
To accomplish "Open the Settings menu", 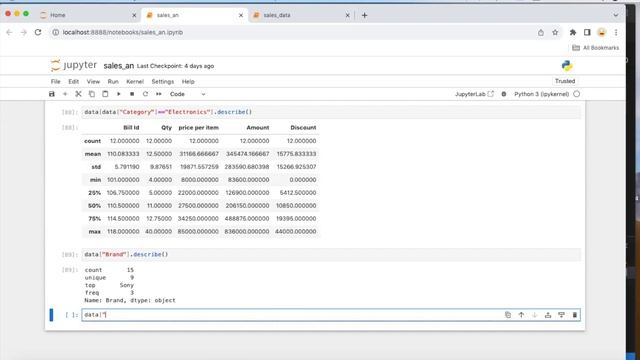I will [162, 82].
